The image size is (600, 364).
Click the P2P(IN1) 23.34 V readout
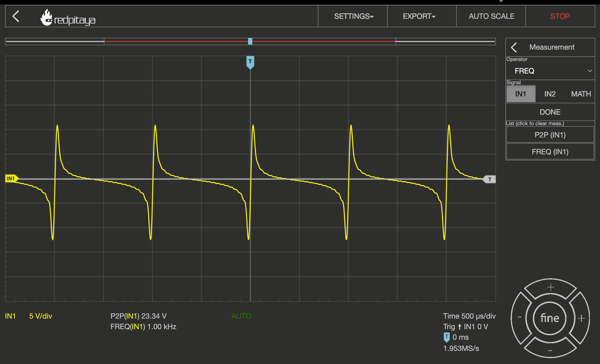(138, 316)
